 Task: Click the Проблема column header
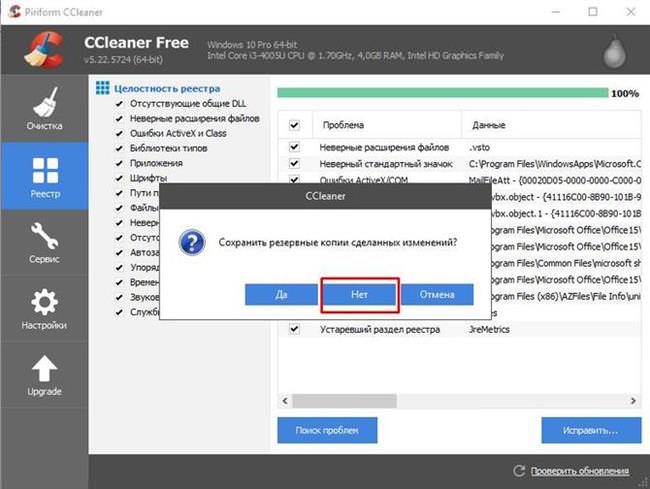pos(387,125)
